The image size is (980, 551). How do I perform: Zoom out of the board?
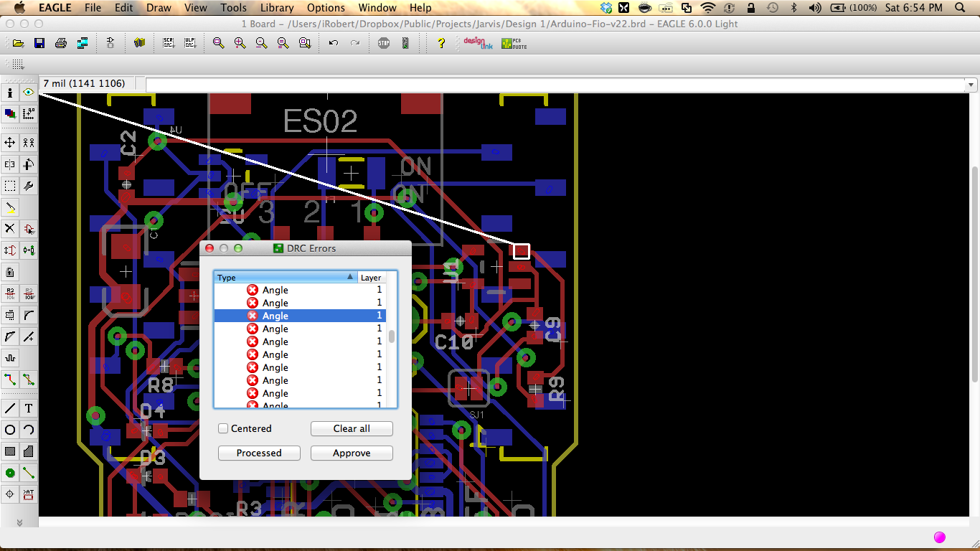pyautogui.click(x=261, y=43)
